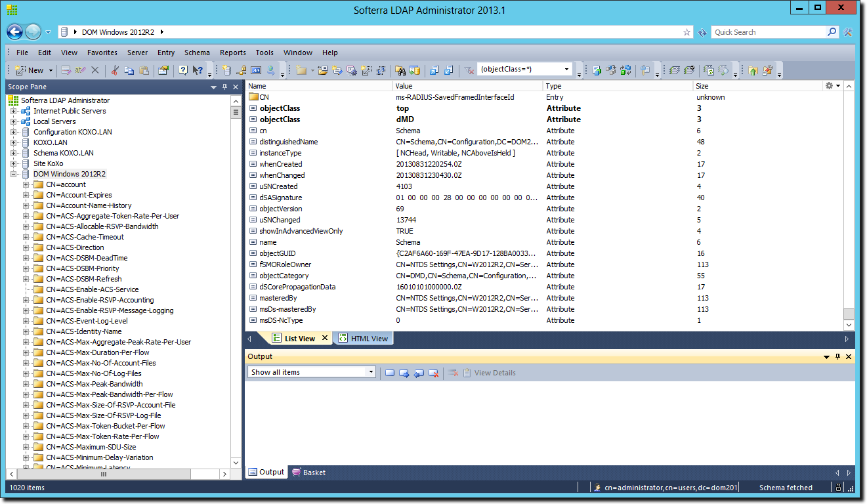Click the remove filter funnel icon
The image size is (867, 504).
tap(469, 70)
